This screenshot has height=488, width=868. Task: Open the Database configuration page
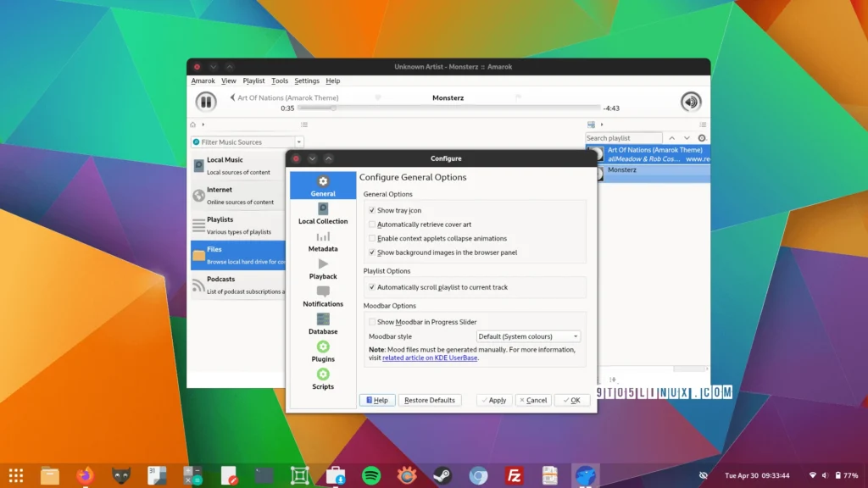[x=323, y=324]
